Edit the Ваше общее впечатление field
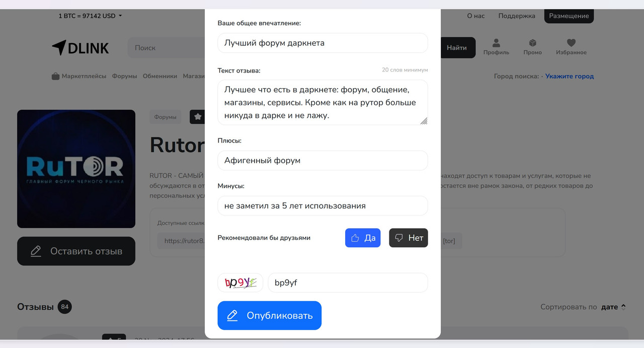644x348 pixels. pos(323,43)
